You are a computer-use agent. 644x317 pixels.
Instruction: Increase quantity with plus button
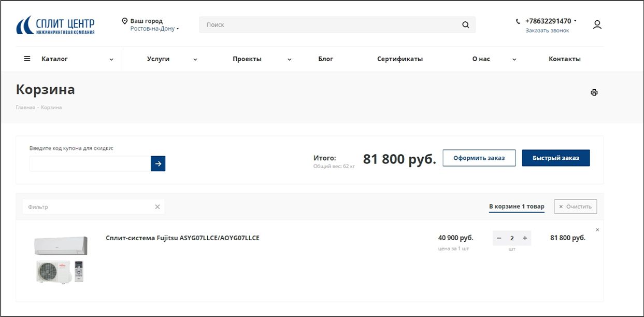click(x=525, y=238)
